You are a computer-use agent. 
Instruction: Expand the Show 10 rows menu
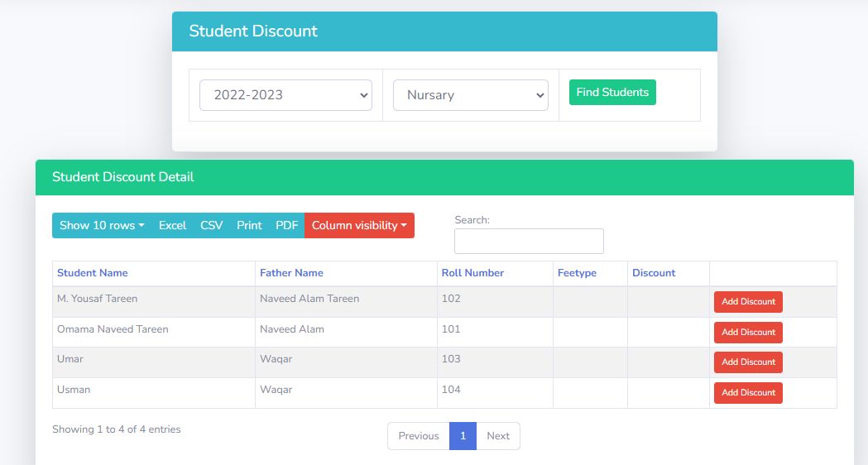pos(102,226)
